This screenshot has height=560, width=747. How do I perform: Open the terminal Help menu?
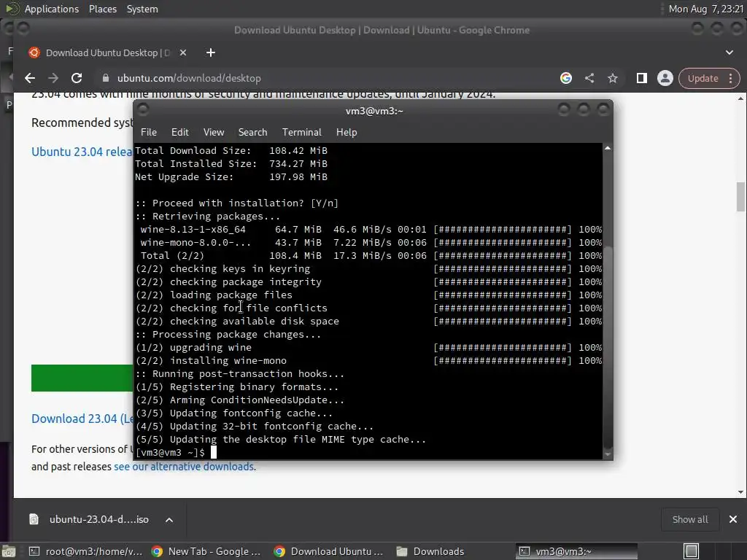[347, 133]
